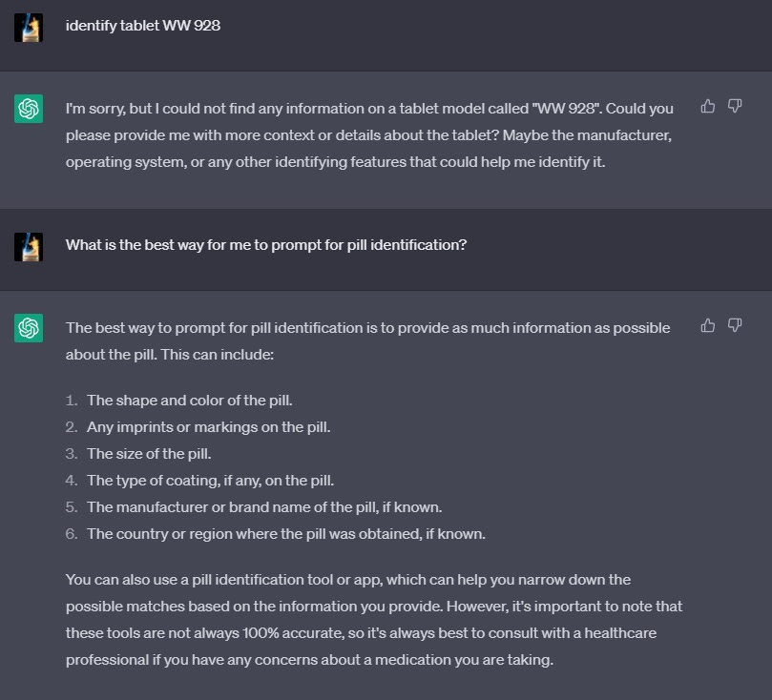The height and width of the screenshot is (700, 772).
Task: Open user avatar next to 'identify tablet WW 928'
Action: (29, 28)
